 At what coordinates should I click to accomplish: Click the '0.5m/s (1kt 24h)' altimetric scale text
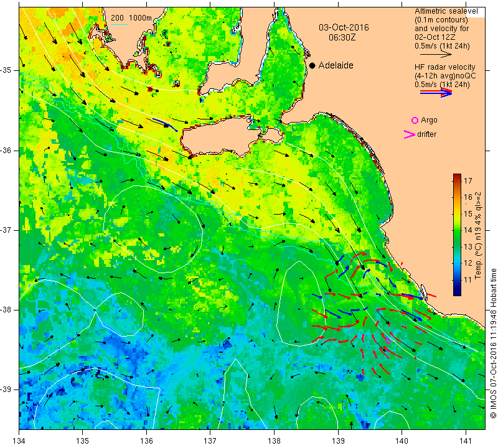click(442, 46)
